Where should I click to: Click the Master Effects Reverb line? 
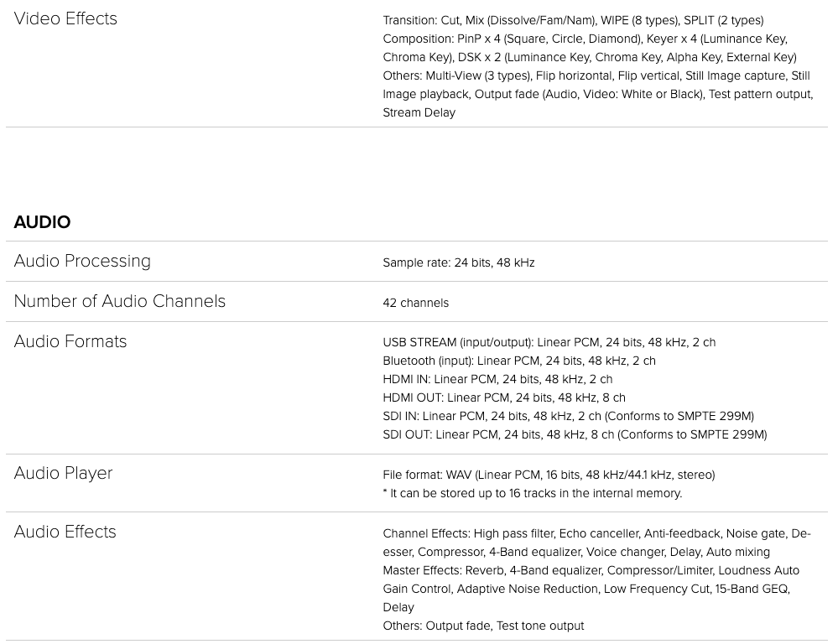[x=591, y=589]
